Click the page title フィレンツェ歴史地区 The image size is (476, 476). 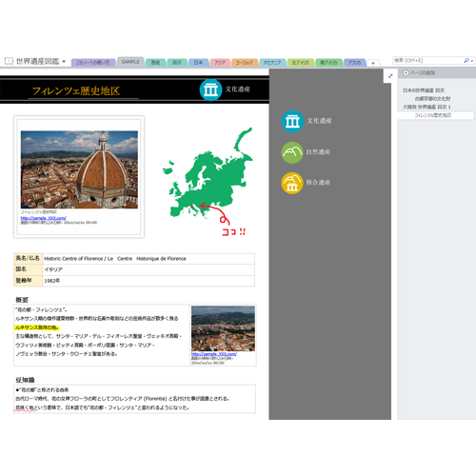coord(76,91)
